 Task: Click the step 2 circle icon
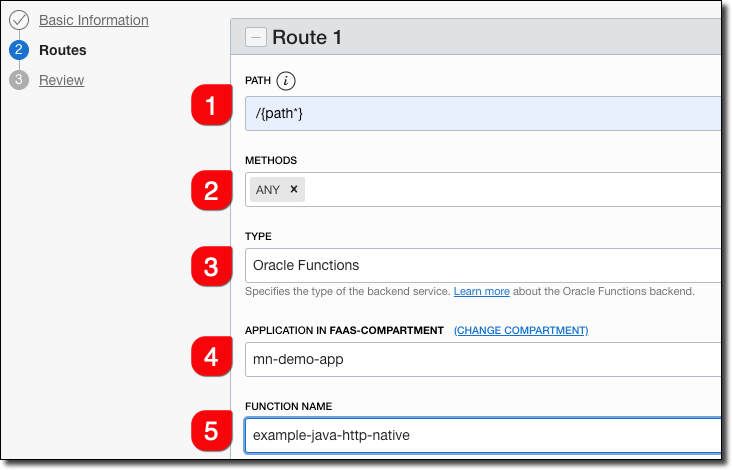(19, 50)
